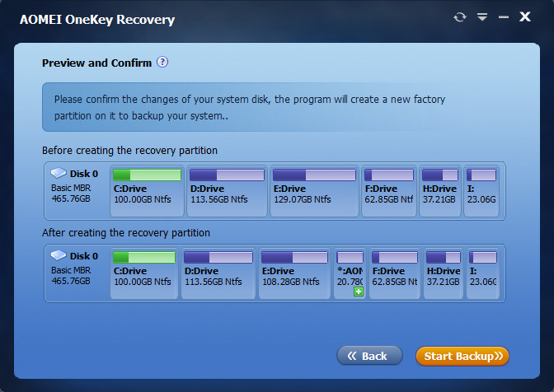Click 'Before creating the recovery partition' label
Image resolution: width=554 pixels, height=392 pixels.
(129, 151)
